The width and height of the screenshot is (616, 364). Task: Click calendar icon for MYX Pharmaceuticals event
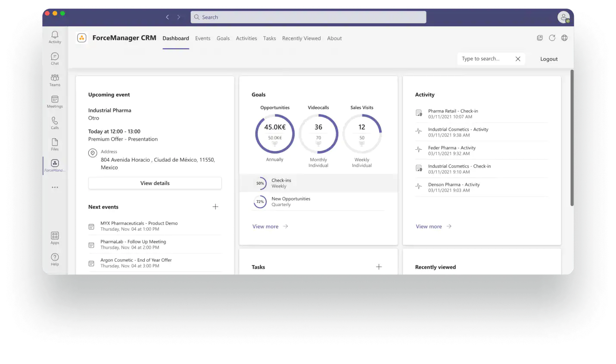pos(91,226)
